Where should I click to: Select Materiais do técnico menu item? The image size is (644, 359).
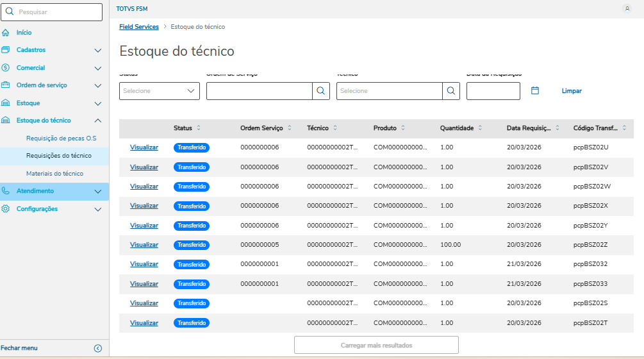pyautogui.click(x=54, y=174)
